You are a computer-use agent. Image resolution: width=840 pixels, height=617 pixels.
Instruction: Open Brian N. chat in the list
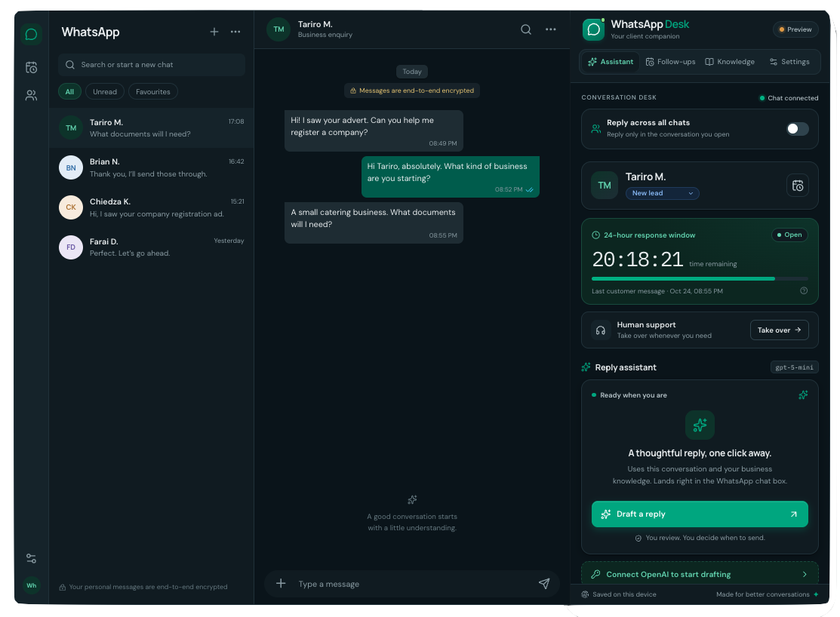pos(152,167)
